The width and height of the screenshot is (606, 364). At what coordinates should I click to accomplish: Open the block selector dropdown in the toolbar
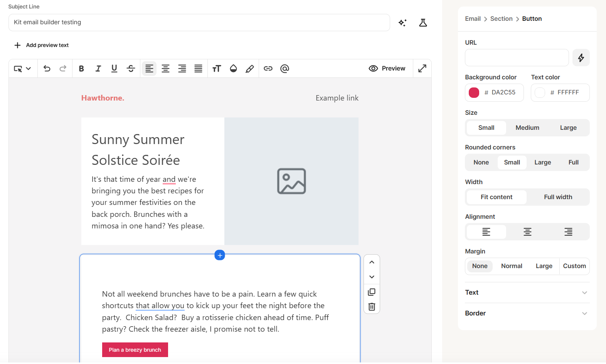point(22,69)
